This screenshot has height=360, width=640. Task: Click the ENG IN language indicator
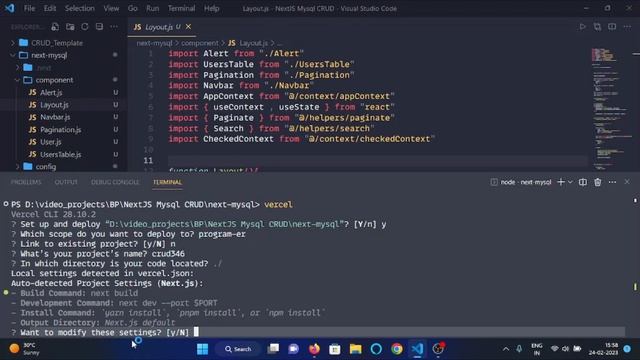pyautogui.click(x=537, y=349)
